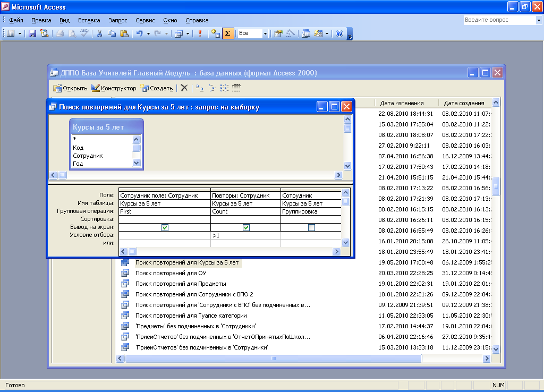Open the Query Type dropdown arrow
Image resolution: width=544 pixels, height=392 pixels.
[x=188, y=33]
